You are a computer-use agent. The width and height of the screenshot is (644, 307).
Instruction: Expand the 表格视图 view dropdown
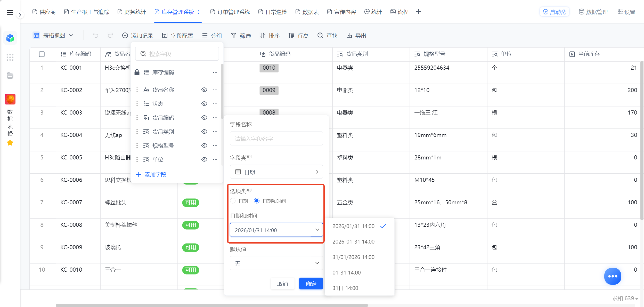[x=53, y=35]
